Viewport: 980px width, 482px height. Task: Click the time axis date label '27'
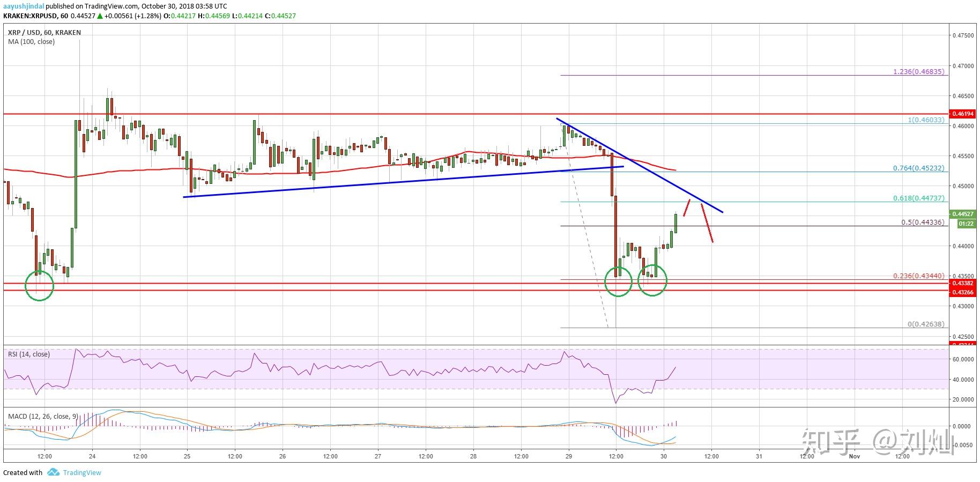pyautogui.click(x=378, y=456)
